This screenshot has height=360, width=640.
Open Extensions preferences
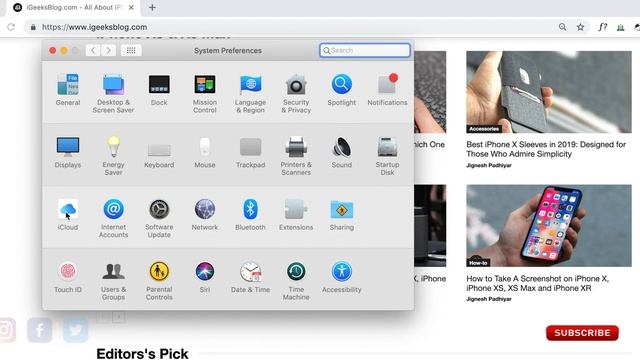pyautogui.click(x=296, y=215)
